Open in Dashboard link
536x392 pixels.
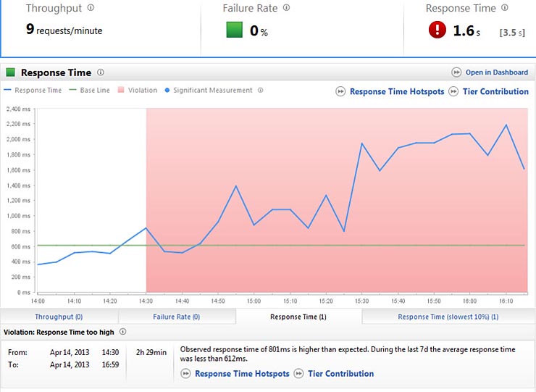497,72
